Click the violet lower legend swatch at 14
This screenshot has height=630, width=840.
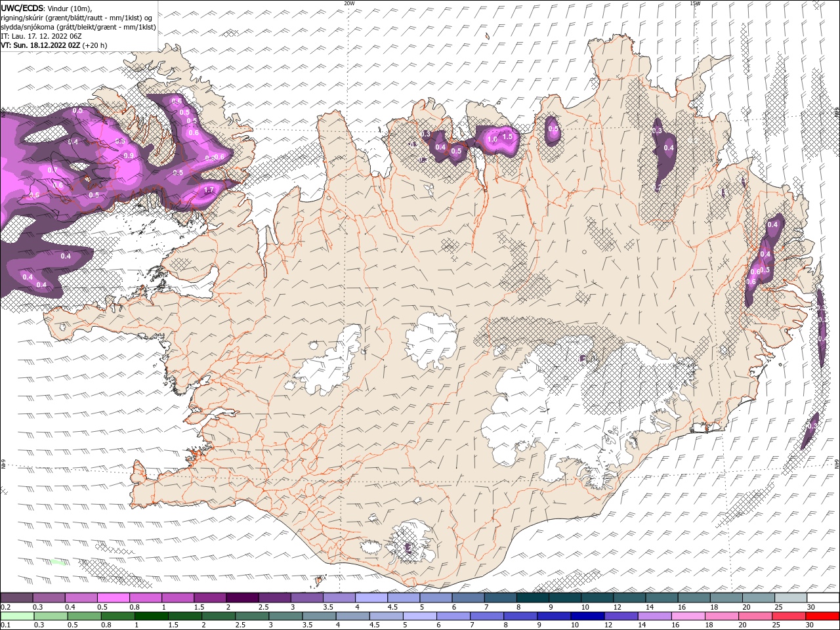654,616
